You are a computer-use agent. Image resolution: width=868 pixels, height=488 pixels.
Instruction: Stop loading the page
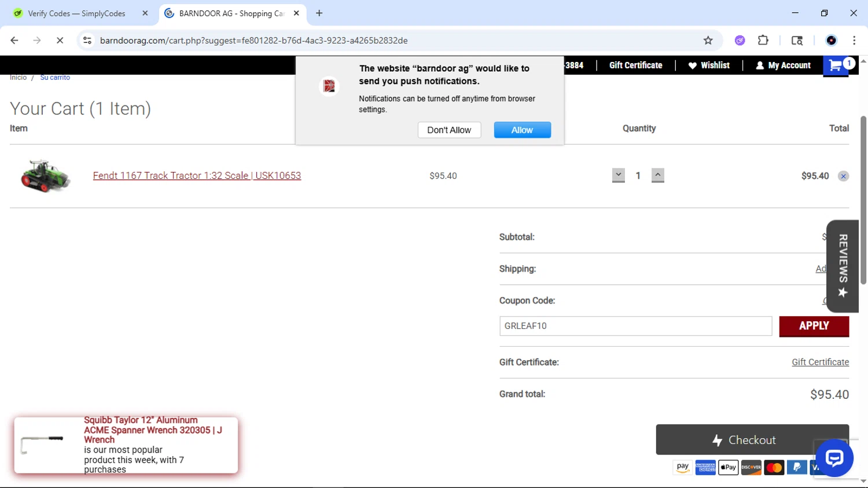(60, 41)
